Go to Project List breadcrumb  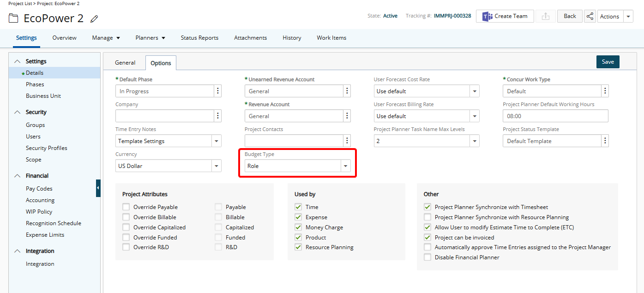click(x=21, y=3)
